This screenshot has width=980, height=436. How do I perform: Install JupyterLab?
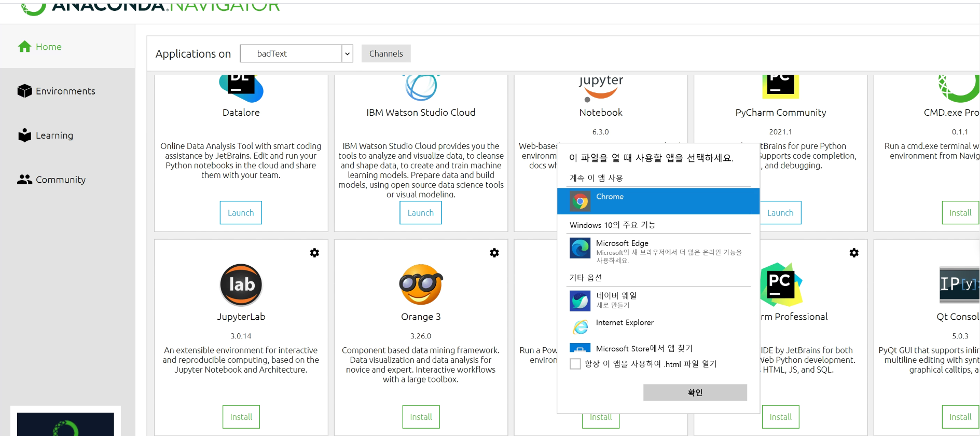pyautogui.click(x=241, y=417)
